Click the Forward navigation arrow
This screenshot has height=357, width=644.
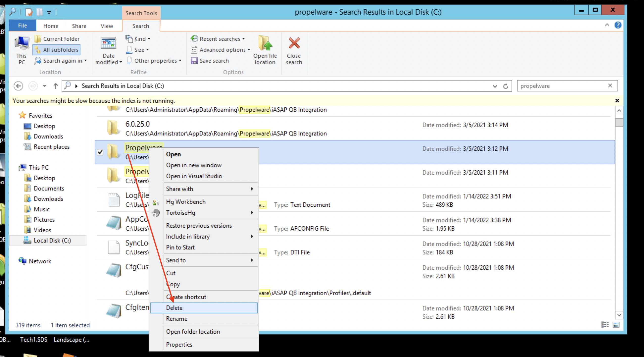33,86
